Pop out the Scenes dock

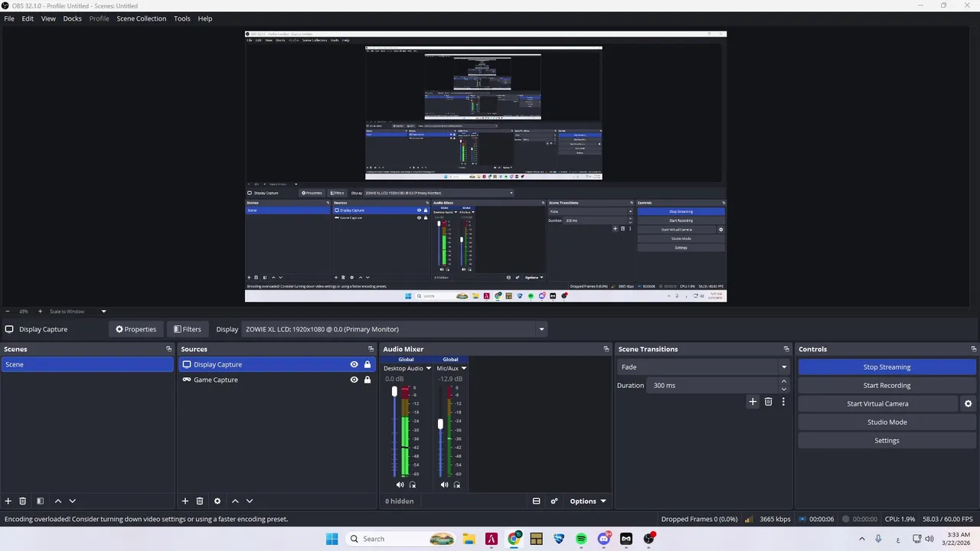click(169, 349)
